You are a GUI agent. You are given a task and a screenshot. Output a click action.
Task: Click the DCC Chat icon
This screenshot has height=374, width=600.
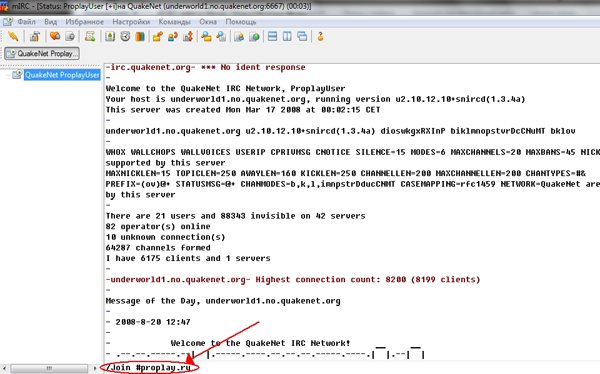tap(173, 36)
